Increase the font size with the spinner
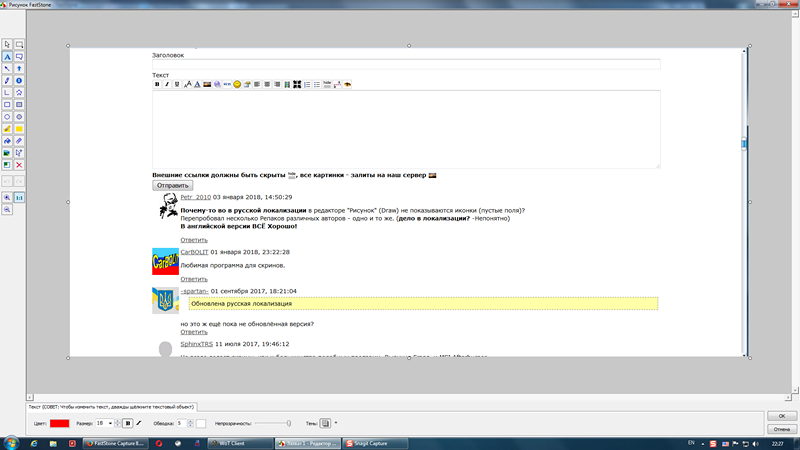Image resolution: width=800 pixels, height=450 pixels. click(x=118, y=422)
